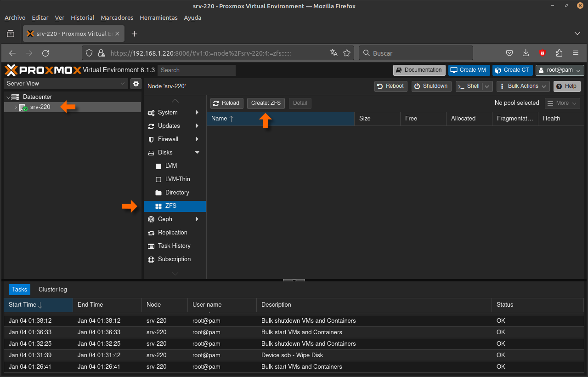Click the lock icon in address bar
The height and width of the screenshot is (377, 588).
click(102, 53)
